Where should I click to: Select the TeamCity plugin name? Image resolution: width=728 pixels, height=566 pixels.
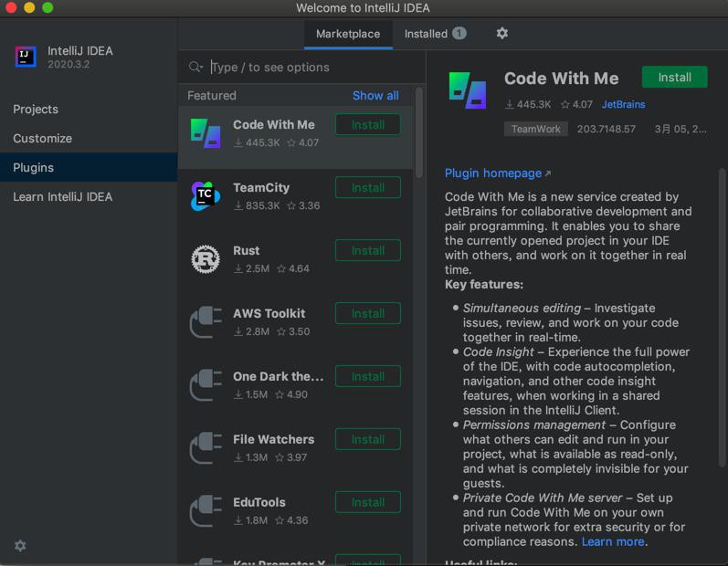click(x=261, y=188)
